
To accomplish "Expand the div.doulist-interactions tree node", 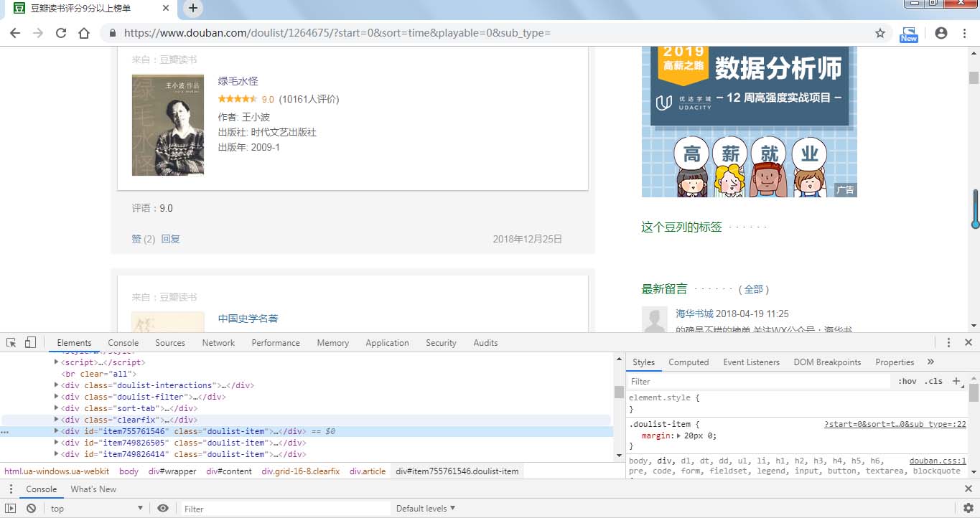I will click(57, 385).
